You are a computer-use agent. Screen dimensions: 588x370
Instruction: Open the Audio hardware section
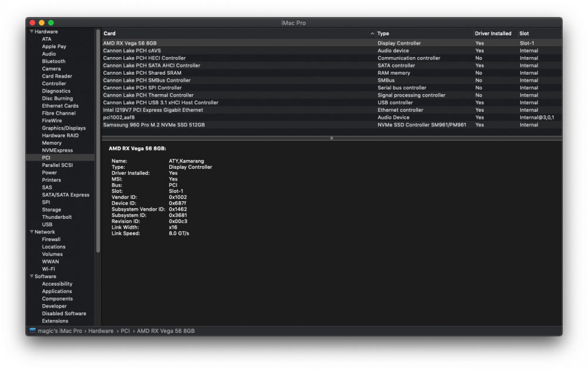pos(49,54)
